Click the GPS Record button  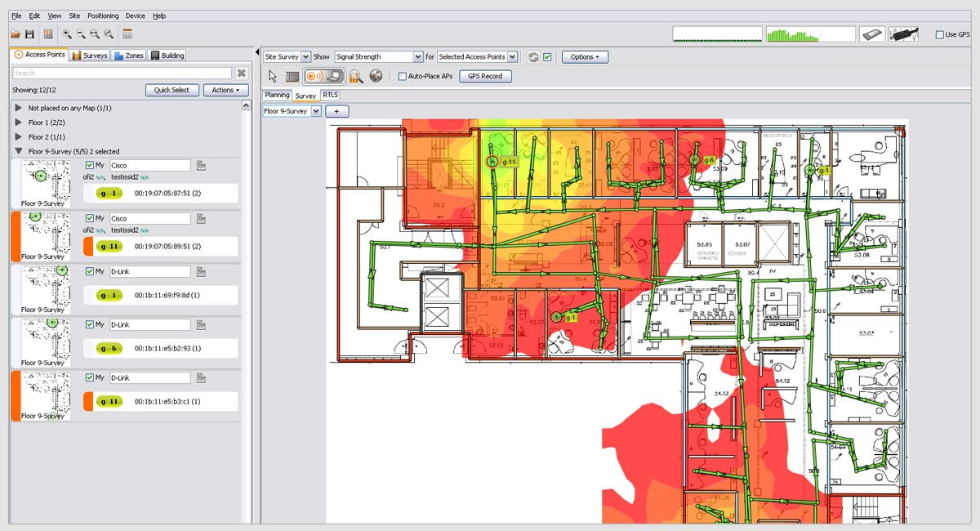pos(485,76)
